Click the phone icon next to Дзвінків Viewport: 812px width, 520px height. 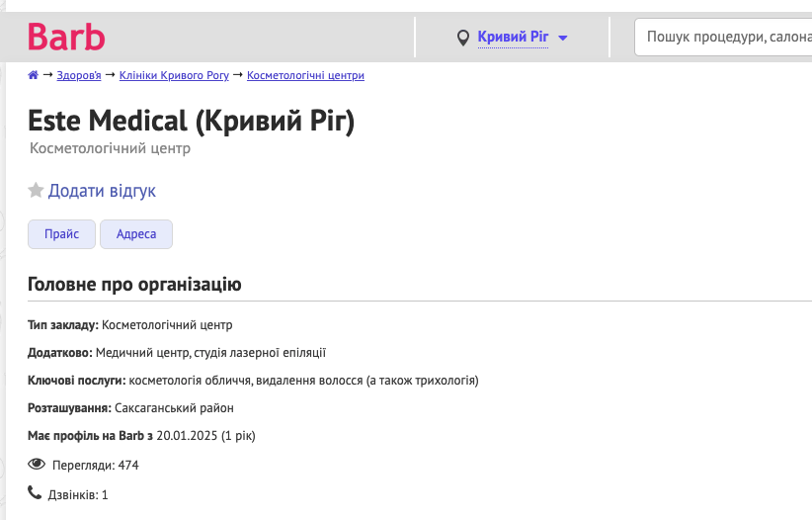[35, 493]
